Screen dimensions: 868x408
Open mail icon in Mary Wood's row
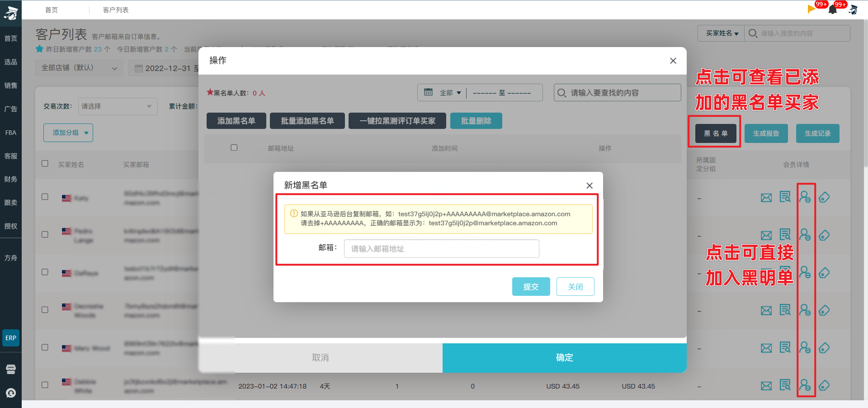pos(766,348)
